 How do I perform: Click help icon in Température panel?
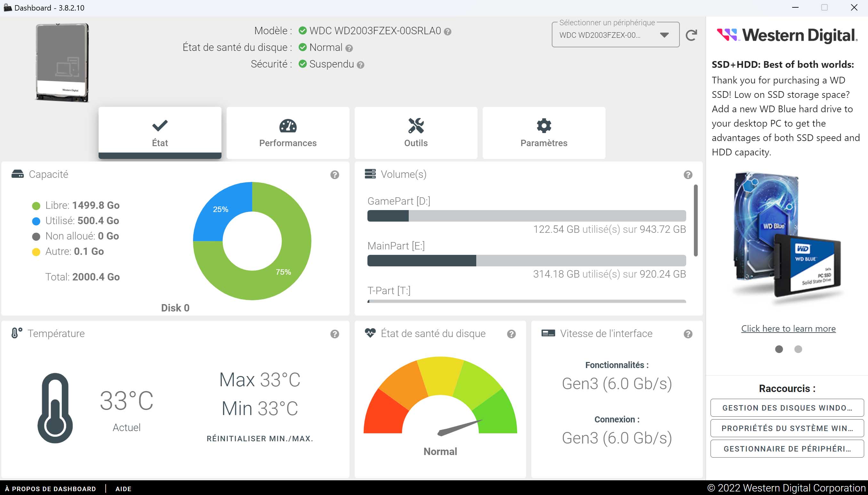[x=334, y=334]
